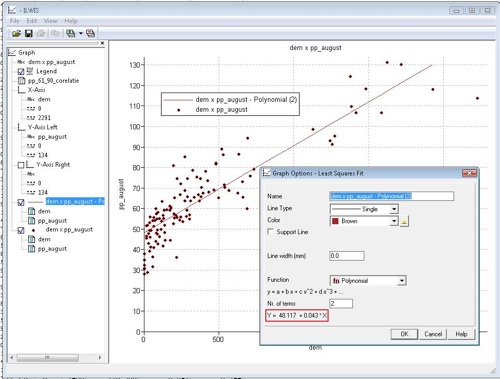The image size is (500, 379).
Task: Toggle the Legend checkbox in graph tree
Action: tap(21, 72)
